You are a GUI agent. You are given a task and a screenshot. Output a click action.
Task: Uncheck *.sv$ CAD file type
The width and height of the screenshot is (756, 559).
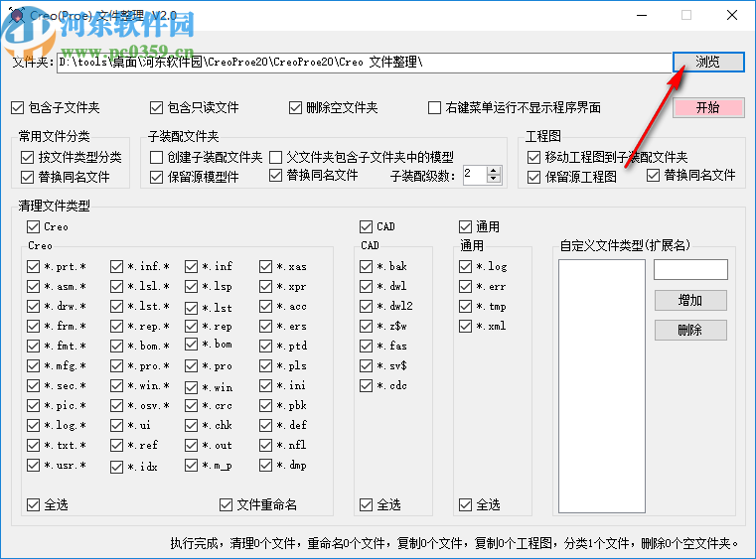point(366,365)
